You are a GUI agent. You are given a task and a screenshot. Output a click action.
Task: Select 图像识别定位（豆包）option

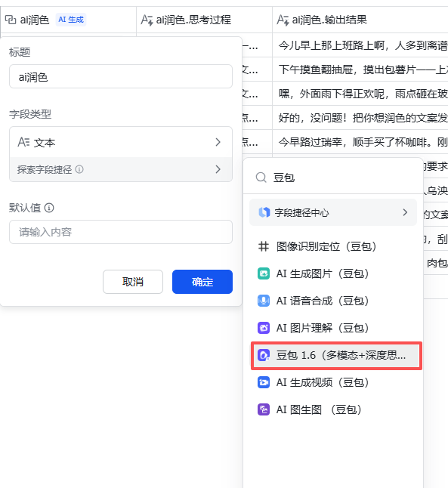click(333, 246)
